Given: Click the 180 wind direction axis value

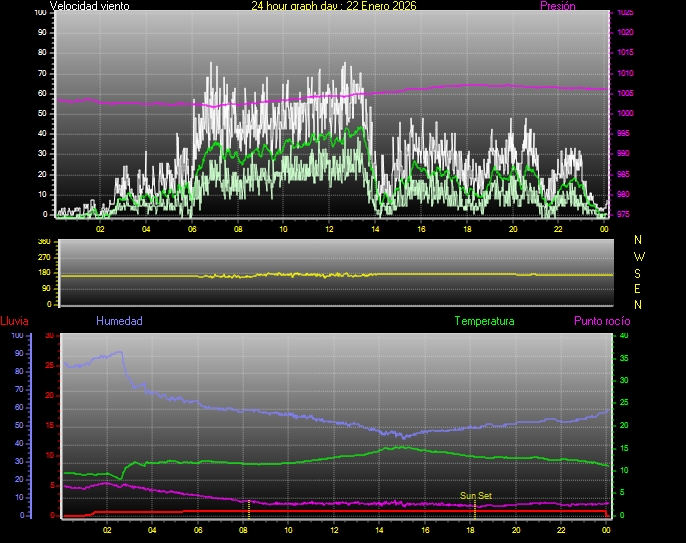Looking at the screenshot, I should pyautogui.click(x=43, y=273).
